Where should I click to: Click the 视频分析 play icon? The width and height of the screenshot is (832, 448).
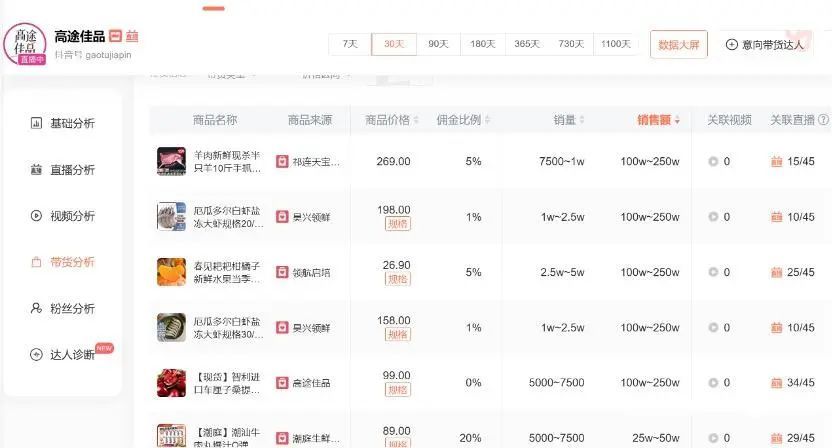point(36,216)
